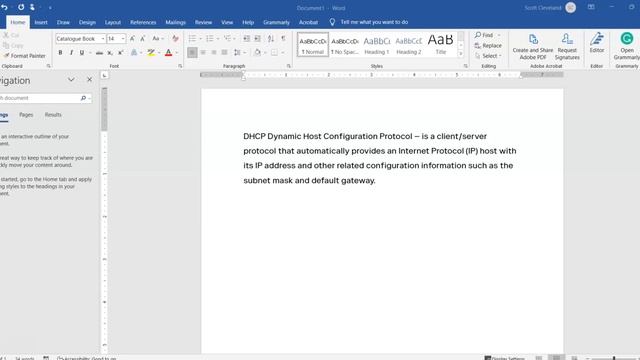Switch to Results tab in Navigation
Viewport: 640px width, 360px height.
(x=53, y=115)
